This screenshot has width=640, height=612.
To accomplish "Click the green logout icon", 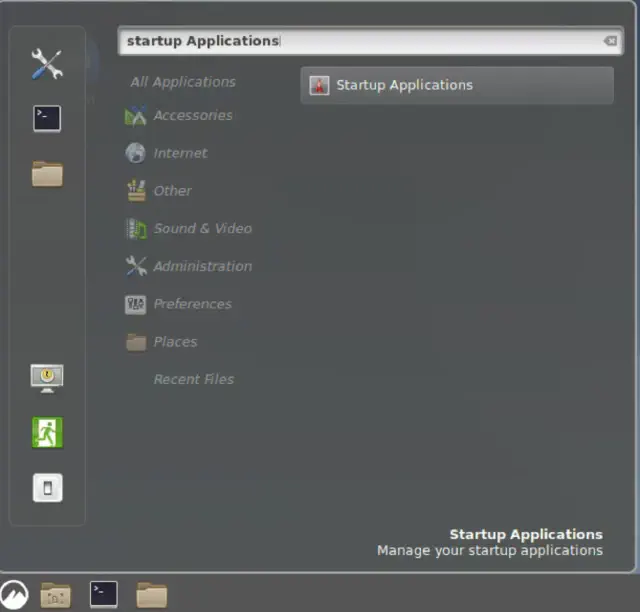I will [47, 432].
